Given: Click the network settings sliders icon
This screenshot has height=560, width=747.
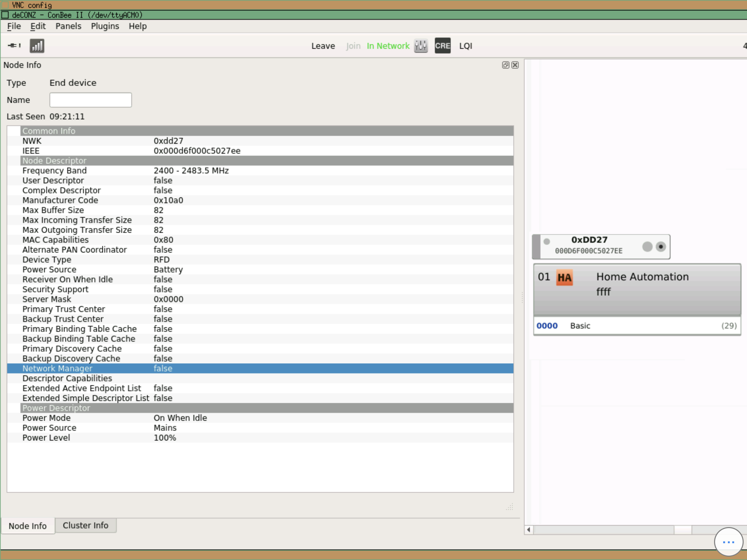Looking at the screenshot, I should 421,46.
